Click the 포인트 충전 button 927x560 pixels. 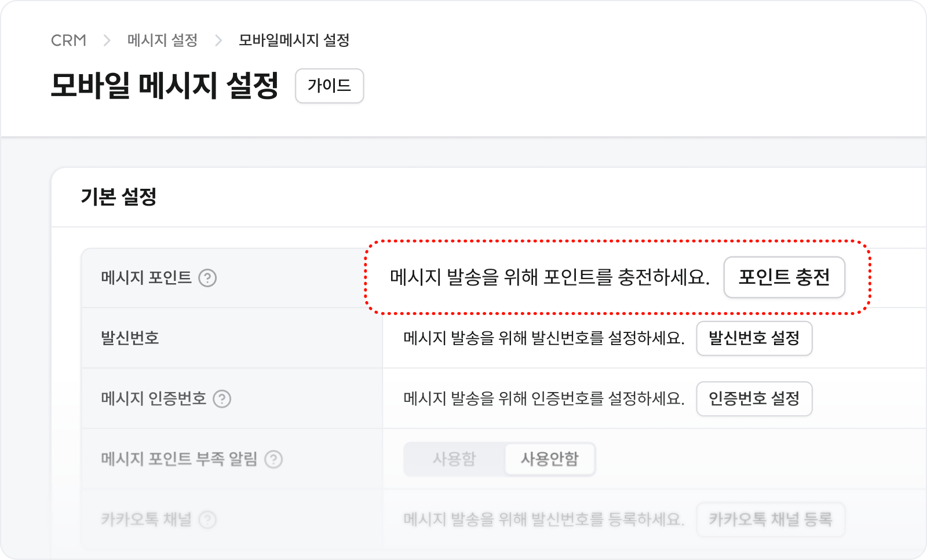tap(784, 277)
